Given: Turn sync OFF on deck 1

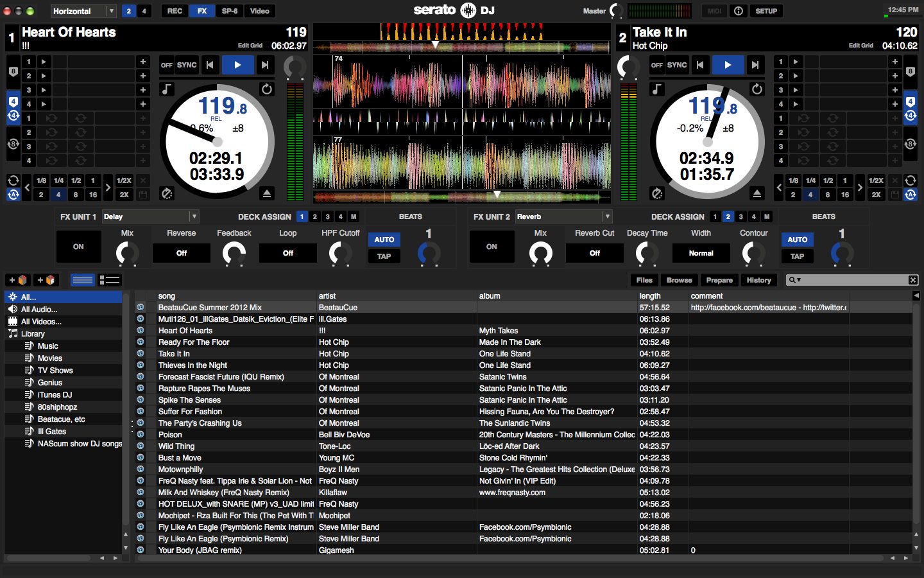Looking at the screenshot, I should (167, 65).
